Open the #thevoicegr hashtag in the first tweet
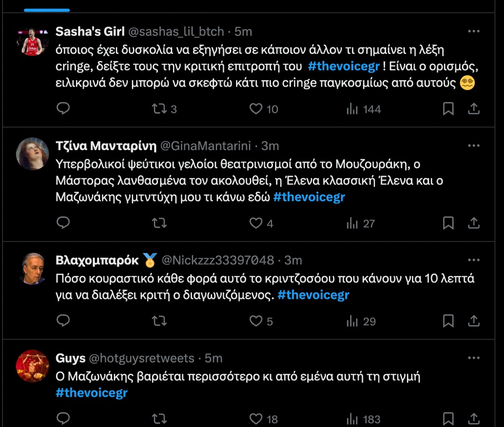This screenshot has height=427, width=504. (343, 66)
